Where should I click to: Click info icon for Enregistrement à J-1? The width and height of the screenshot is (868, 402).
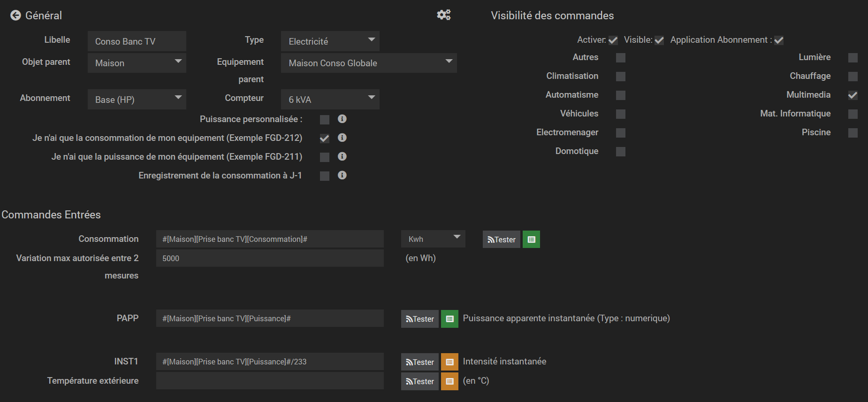pos(342,175)
